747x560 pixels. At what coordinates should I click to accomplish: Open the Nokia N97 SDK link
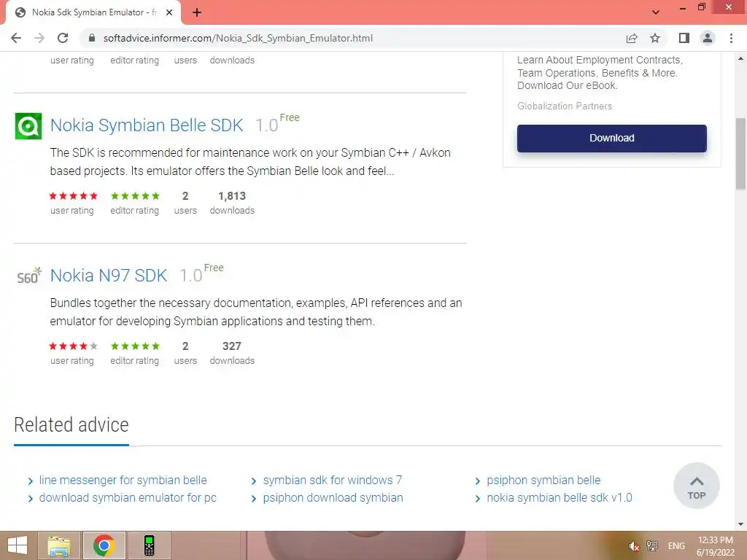[x=109, y=276]
